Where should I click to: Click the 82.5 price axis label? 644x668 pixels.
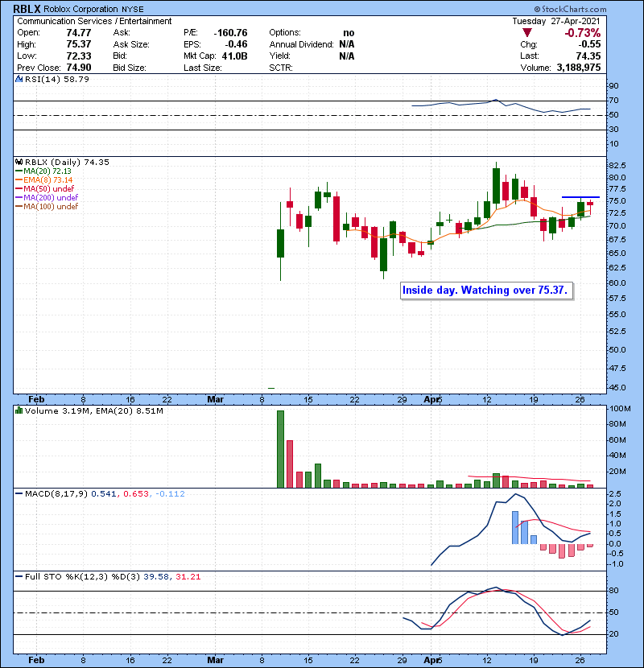coord(617,165)
